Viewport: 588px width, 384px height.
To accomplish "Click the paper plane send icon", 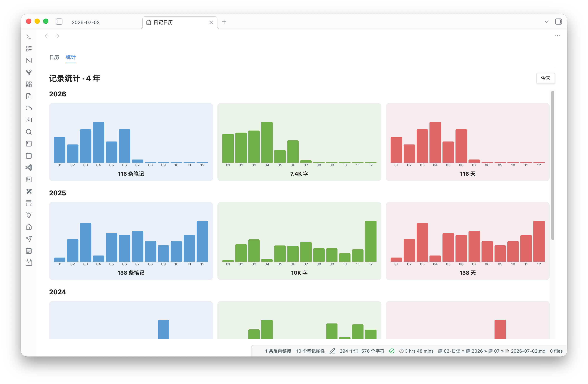I will coord(29,239).
